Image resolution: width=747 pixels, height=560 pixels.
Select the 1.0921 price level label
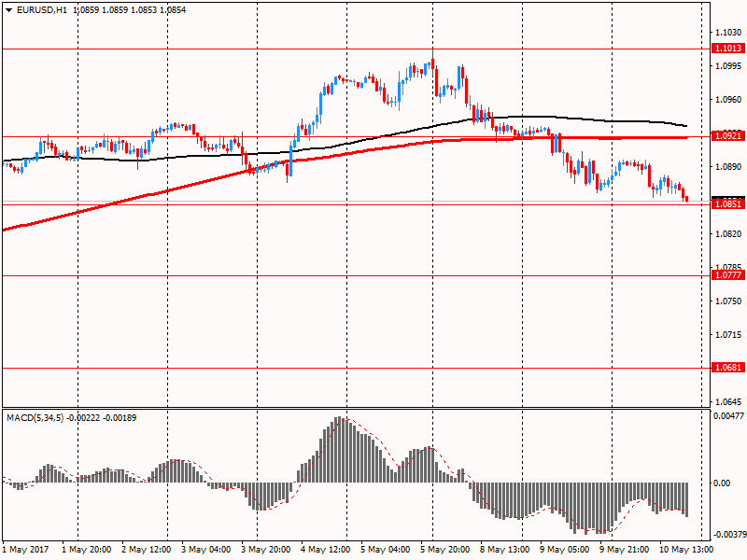(x=728, y=136)
